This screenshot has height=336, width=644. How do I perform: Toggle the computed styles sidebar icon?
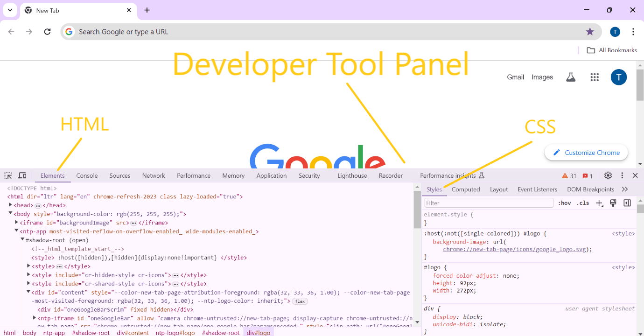[x=627, y=203]
